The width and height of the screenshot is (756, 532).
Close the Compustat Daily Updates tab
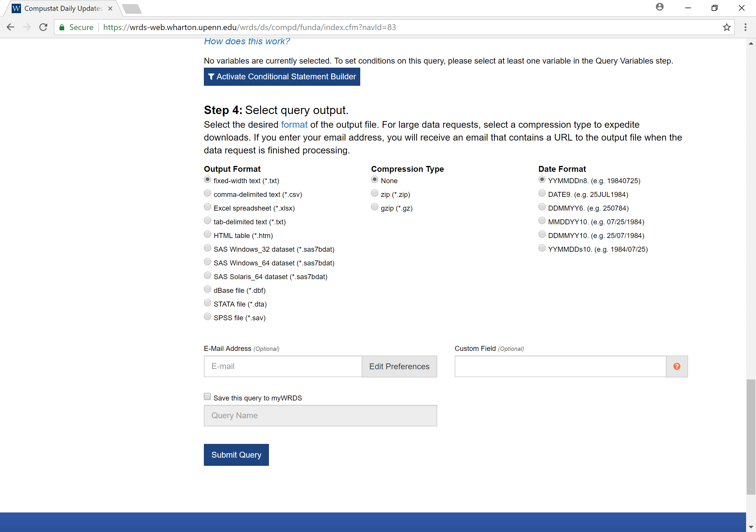tap(110, 8)
